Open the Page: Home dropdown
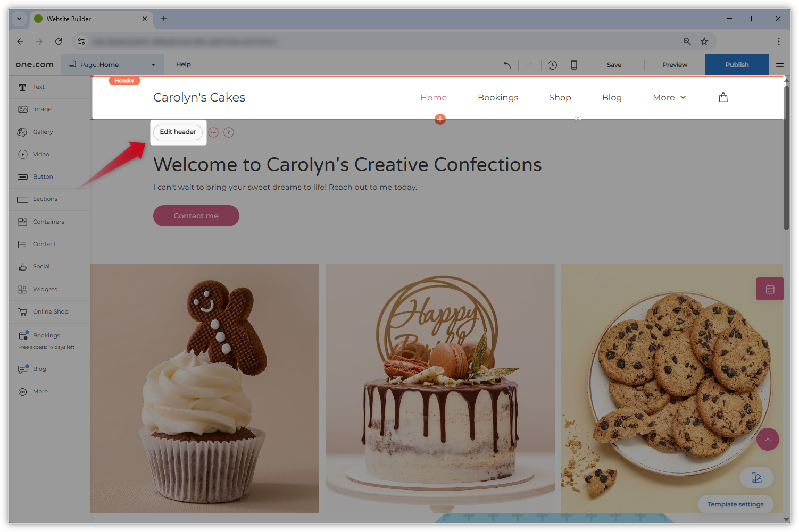The height and width of the screenshot is (532, 799). coord(112,64)
